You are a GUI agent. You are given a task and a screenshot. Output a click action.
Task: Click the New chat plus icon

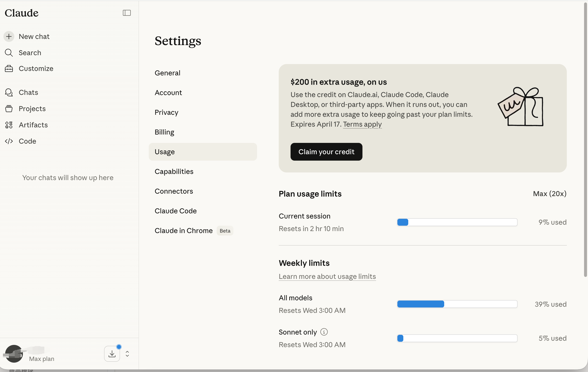click(9, 36)
